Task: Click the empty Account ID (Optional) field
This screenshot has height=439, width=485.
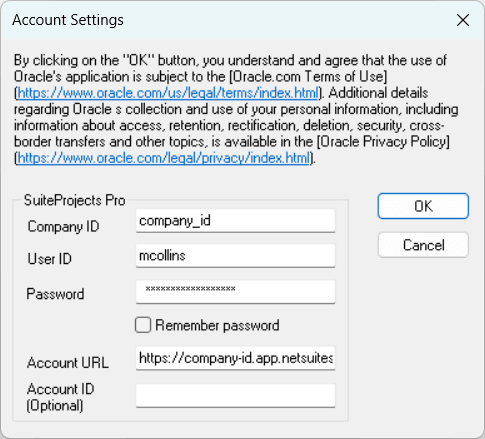Action: coord(235,396)
